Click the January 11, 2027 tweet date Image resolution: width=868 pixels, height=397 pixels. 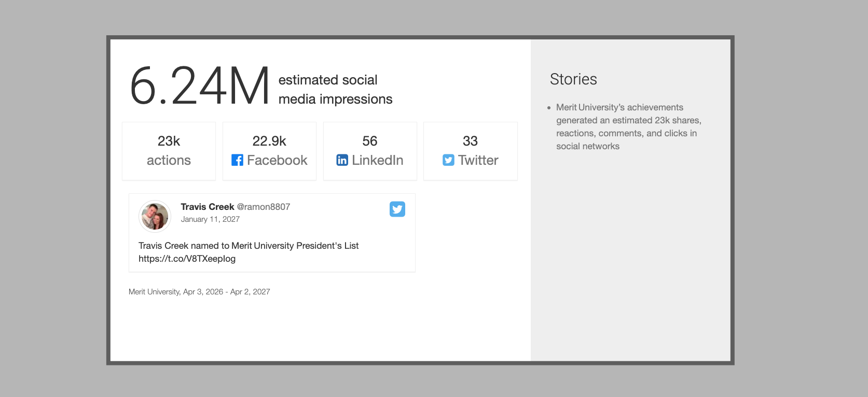[x=210, y=219]
